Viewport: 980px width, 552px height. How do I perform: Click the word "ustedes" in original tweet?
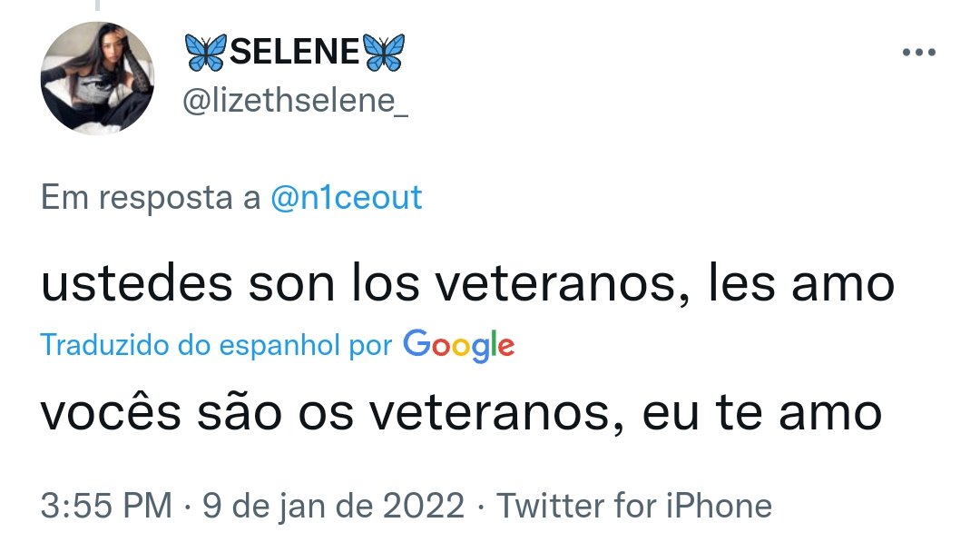point(137,284)
